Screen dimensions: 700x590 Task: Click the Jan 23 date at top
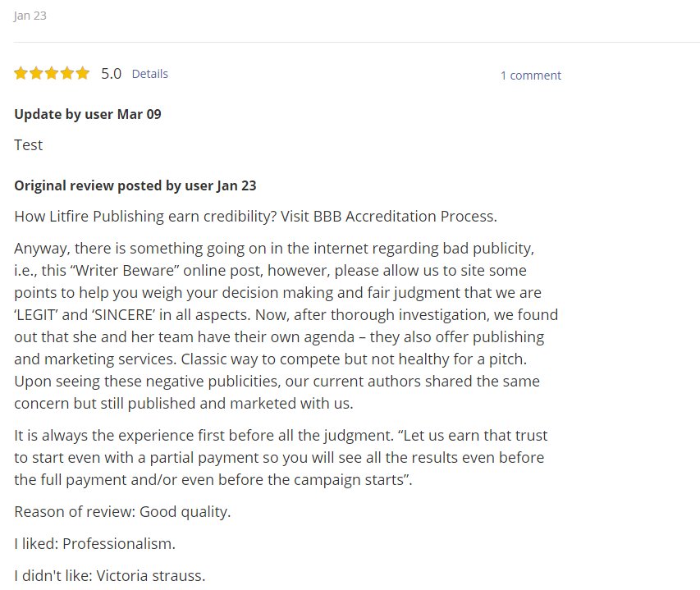[30, 16]
